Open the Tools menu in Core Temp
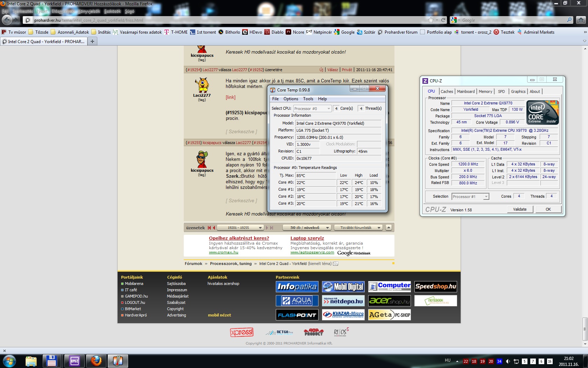588x368 pixels. (308, 99)
